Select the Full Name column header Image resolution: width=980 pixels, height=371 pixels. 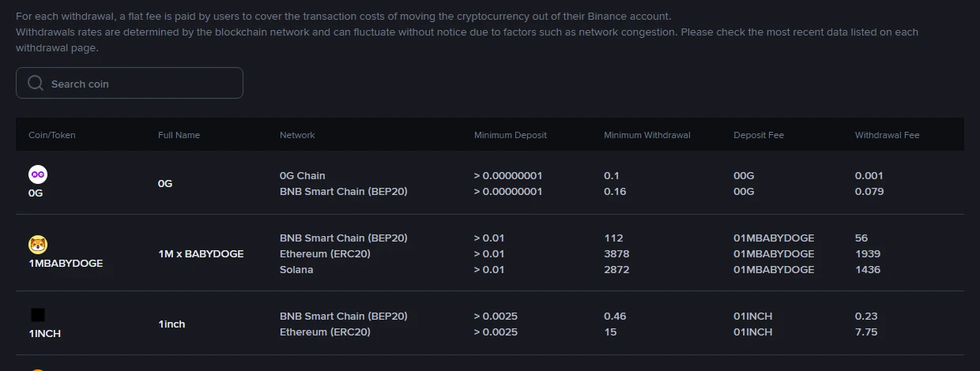coord(179,135)
